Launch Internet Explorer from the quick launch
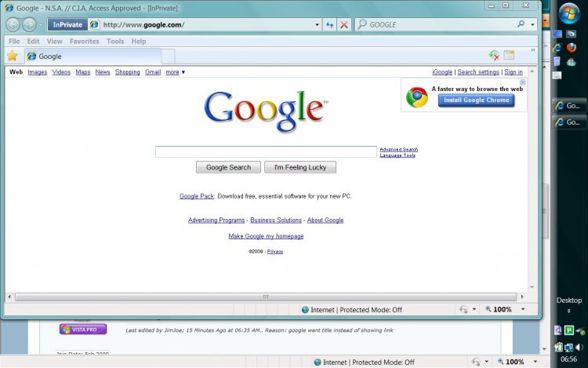The image size is (588, 368). point(557,48)
